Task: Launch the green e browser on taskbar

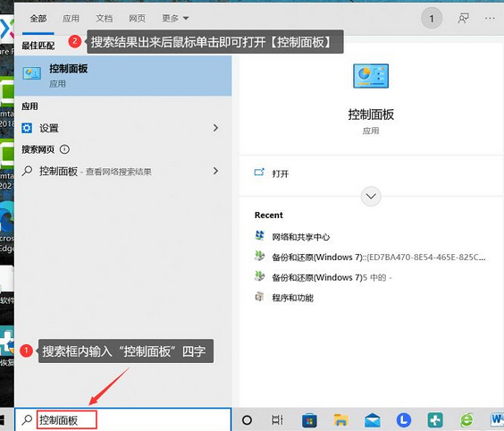Action: click(x=466, y=420)
